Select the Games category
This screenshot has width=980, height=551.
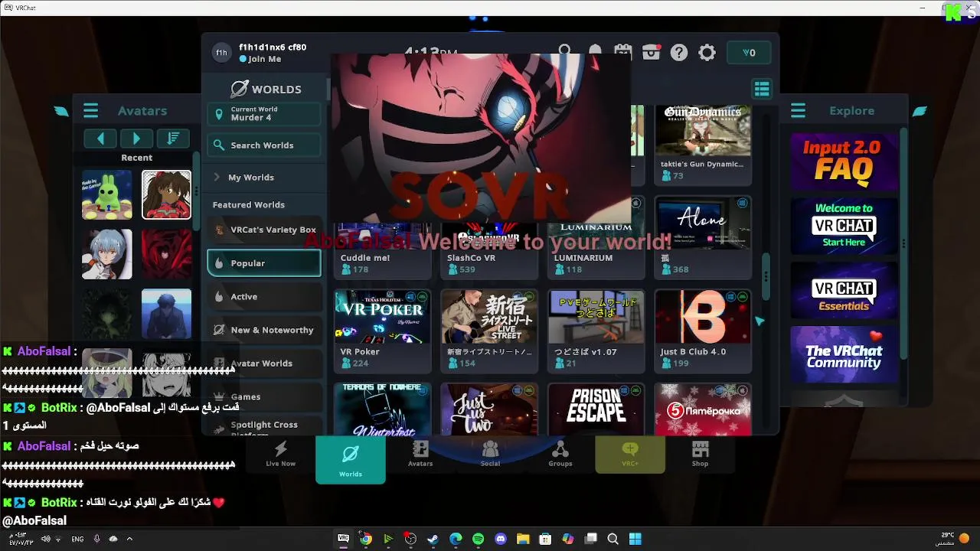coord(264,397)
